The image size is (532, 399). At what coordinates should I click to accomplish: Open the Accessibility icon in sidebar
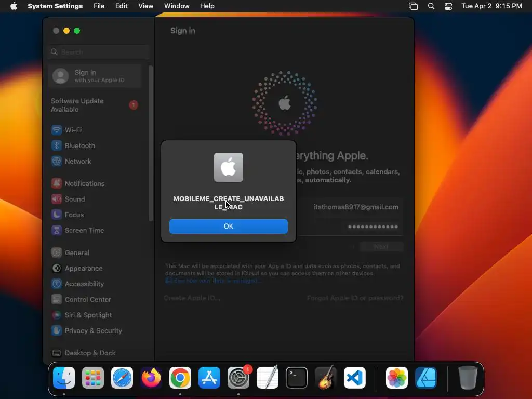click(x=56, y=284)
